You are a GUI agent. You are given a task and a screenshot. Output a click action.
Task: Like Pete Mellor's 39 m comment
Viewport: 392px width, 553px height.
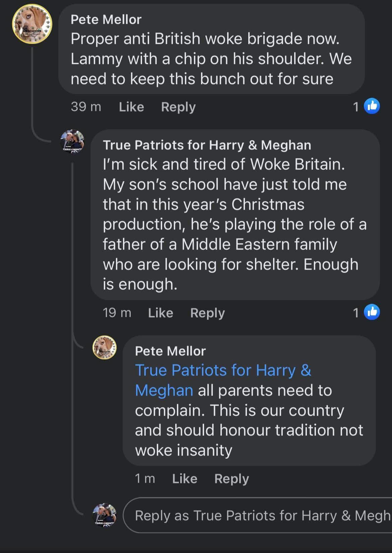tap(131, 107)
